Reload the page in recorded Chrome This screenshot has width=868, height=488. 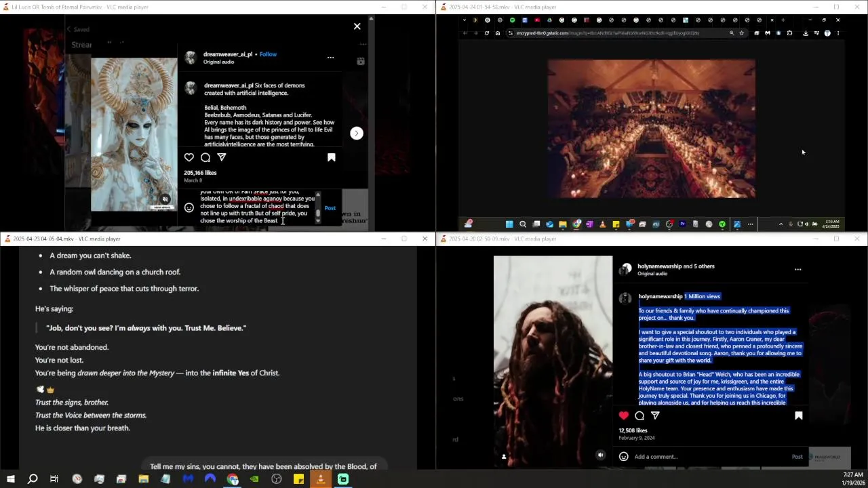tap(486, 33)
